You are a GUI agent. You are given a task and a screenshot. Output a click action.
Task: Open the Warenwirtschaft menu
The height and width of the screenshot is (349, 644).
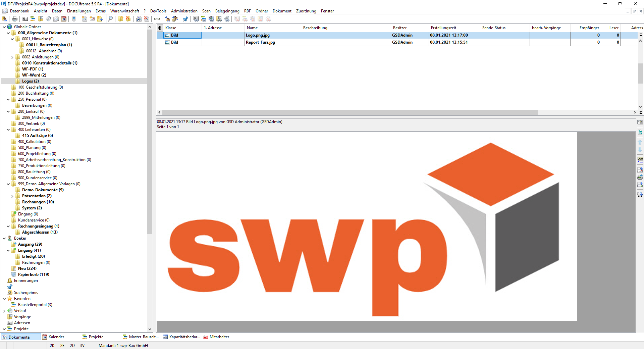coord(125,11)
